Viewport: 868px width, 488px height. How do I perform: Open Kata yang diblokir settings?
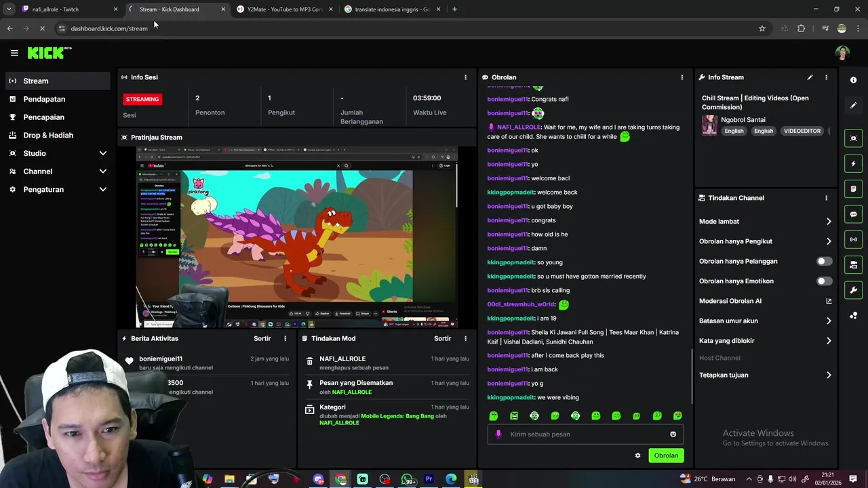(766, 341)
